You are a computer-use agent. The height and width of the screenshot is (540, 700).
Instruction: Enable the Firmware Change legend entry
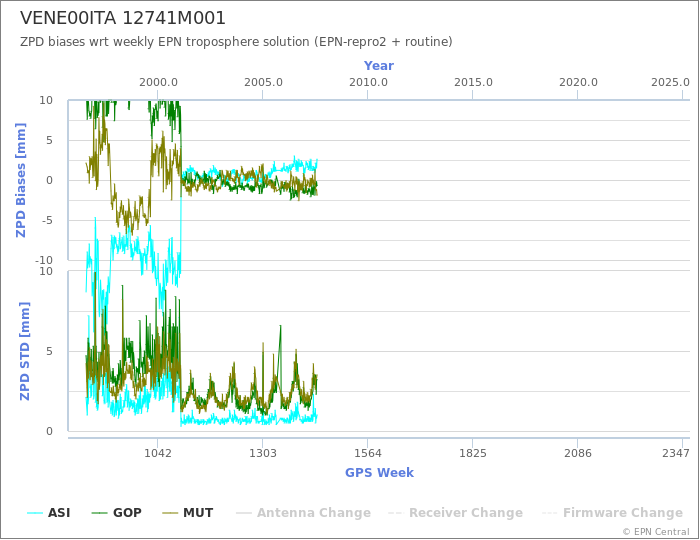pos(612,513)
